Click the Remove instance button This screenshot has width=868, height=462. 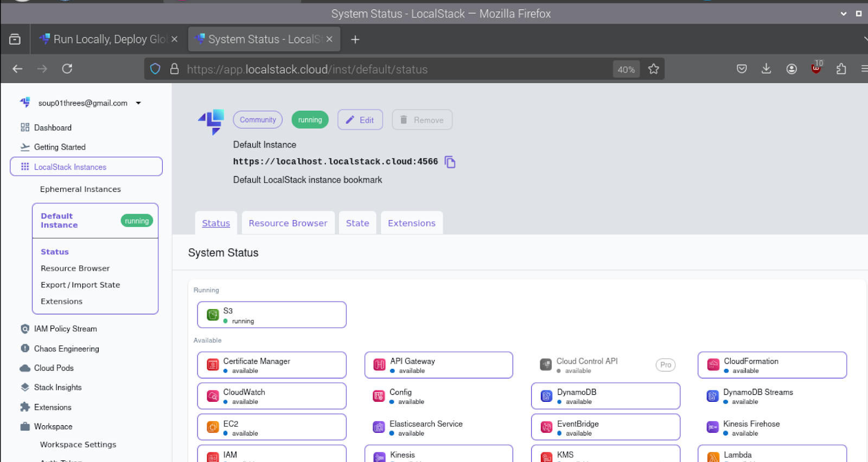422,120
